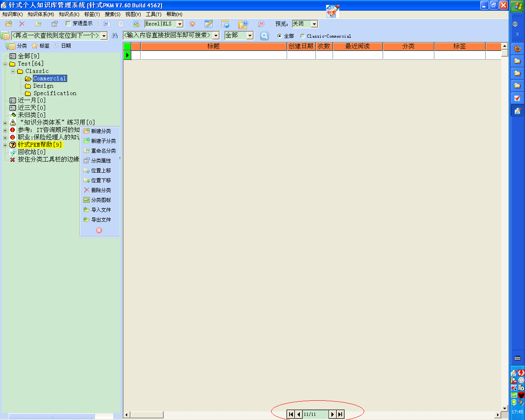Click the binoculars find icon

(115, 36)
